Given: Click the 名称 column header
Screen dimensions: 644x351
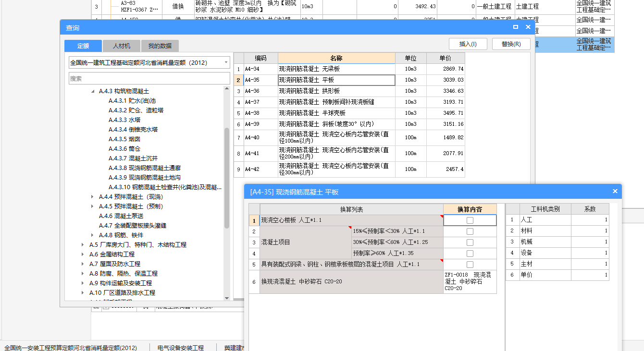Looking at the screenshot, I should coord(336,58).
